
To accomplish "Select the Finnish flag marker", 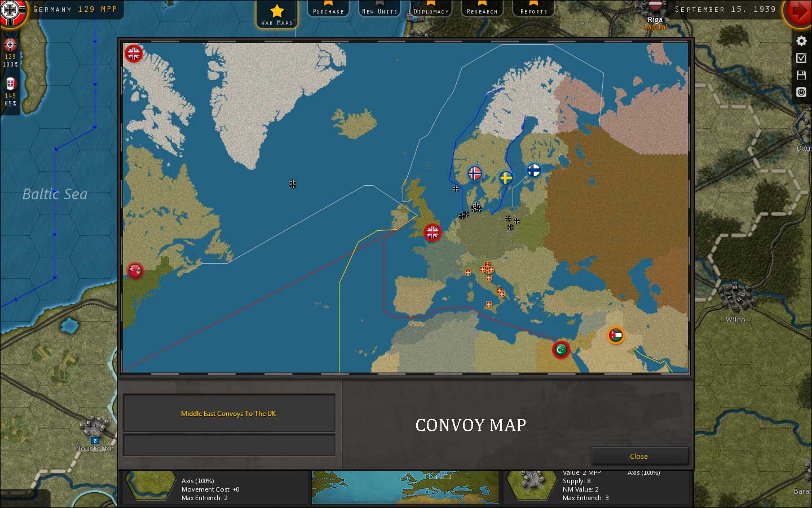I will click(533, 170).
